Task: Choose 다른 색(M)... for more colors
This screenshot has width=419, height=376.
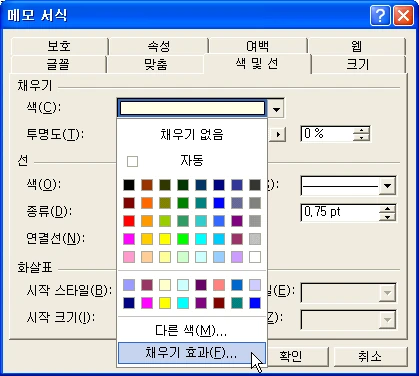Action: point(192,331)
